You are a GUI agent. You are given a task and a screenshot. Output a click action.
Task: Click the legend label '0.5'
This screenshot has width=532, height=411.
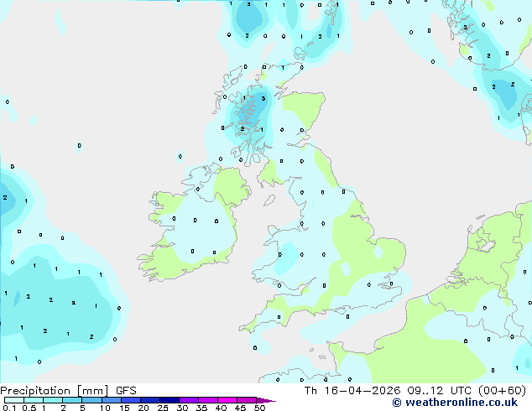point(29,408)
